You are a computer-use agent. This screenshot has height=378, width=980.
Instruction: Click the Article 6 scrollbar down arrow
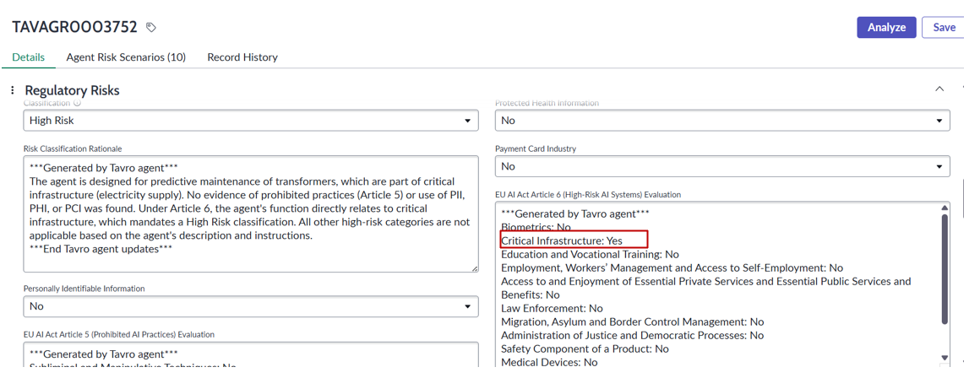[x=945, y=358]
